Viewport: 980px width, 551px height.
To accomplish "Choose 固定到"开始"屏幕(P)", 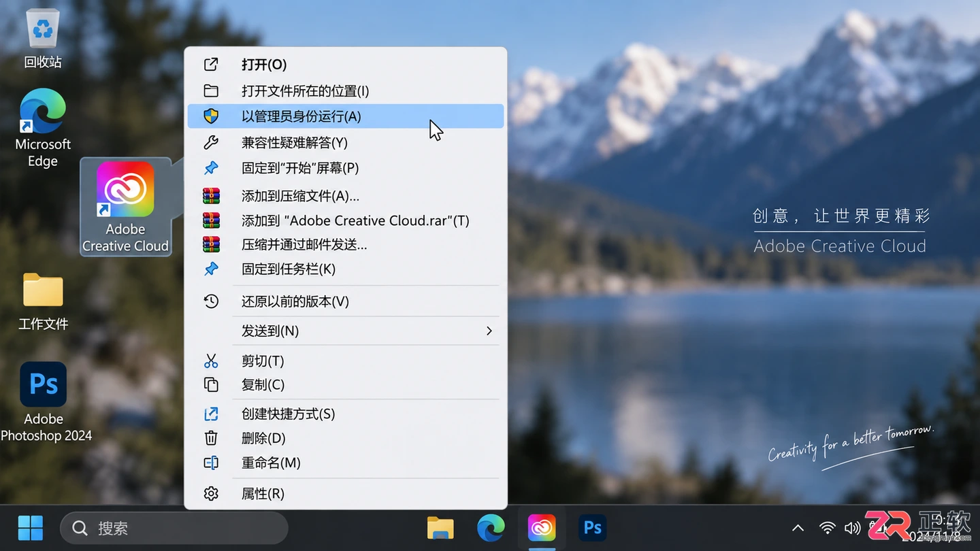I will (346, 168).
